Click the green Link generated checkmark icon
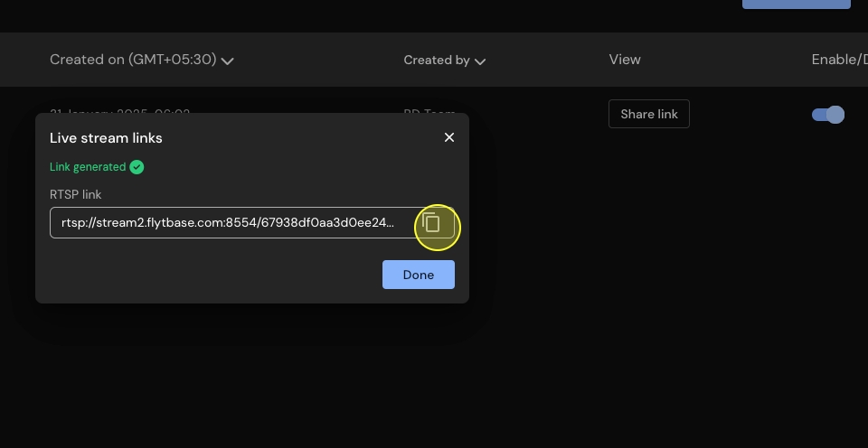The width and height of the screenshot is (868, 448). click(x=137, y=167)
